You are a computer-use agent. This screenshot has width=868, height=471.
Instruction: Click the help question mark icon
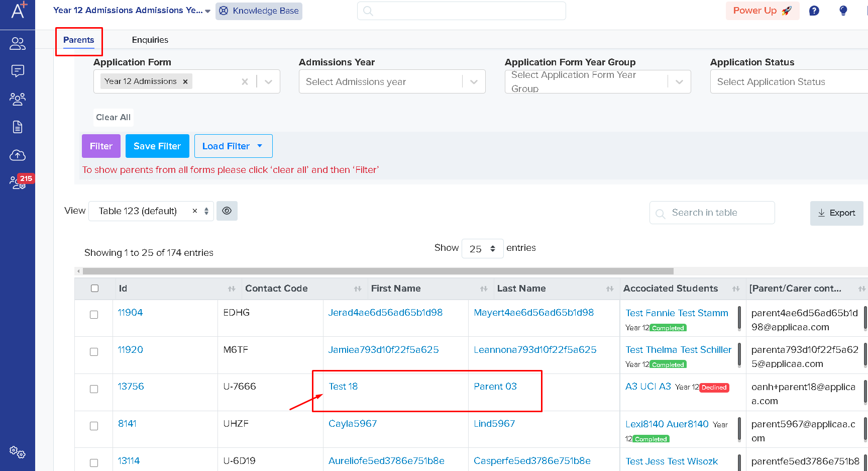[814, 11]
